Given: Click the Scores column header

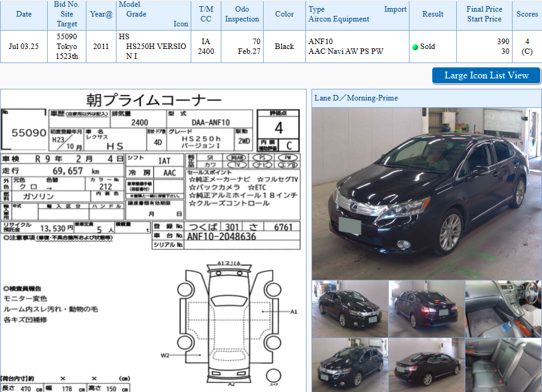Looking at the screenshot, I should (527, 14).
